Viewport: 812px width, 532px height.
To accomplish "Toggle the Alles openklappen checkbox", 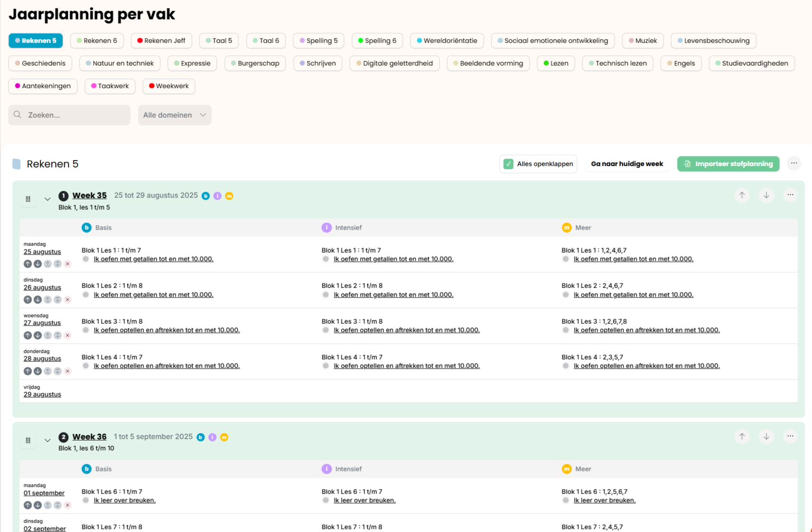I will (508, 164).
